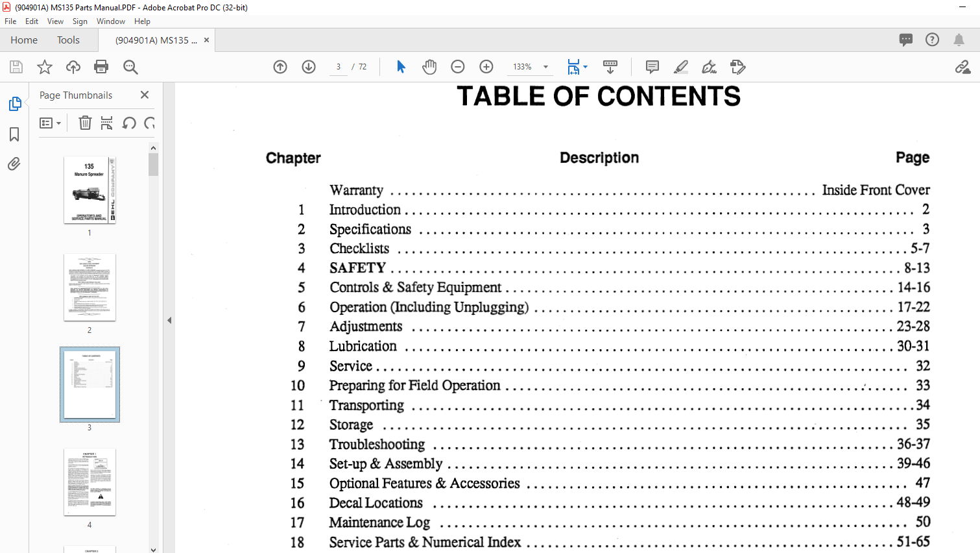
Task: Click the thumbnails scroll up arrow
Action: click(x=153, y=148)
